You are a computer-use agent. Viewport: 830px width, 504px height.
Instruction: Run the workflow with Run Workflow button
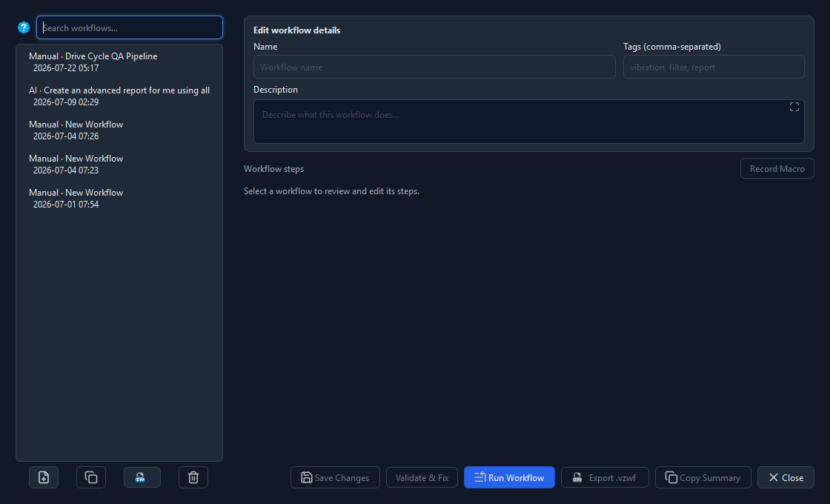point(509,477)
